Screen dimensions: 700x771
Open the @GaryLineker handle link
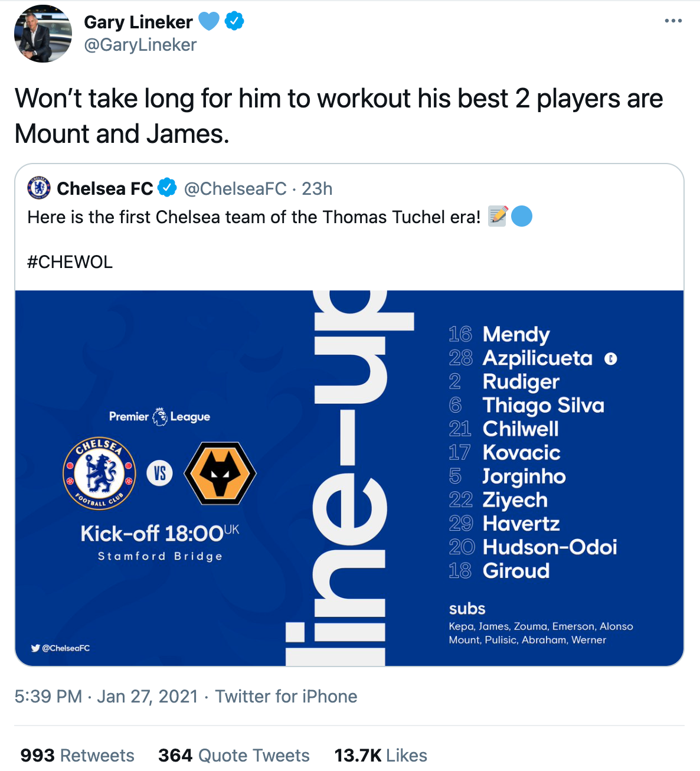[x=140, y=45]
